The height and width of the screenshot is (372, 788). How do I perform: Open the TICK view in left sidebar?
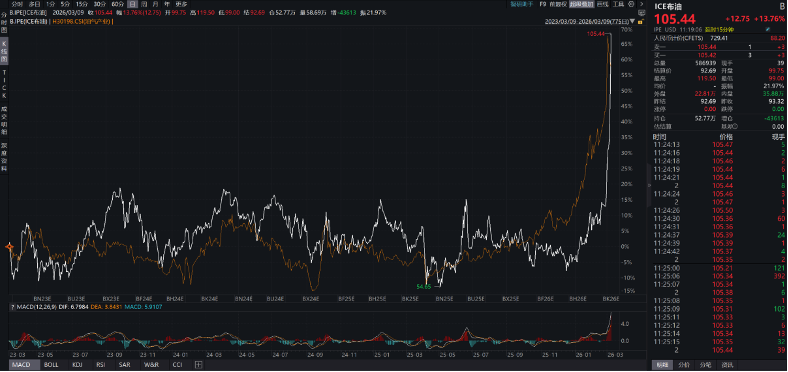point(4,85)
